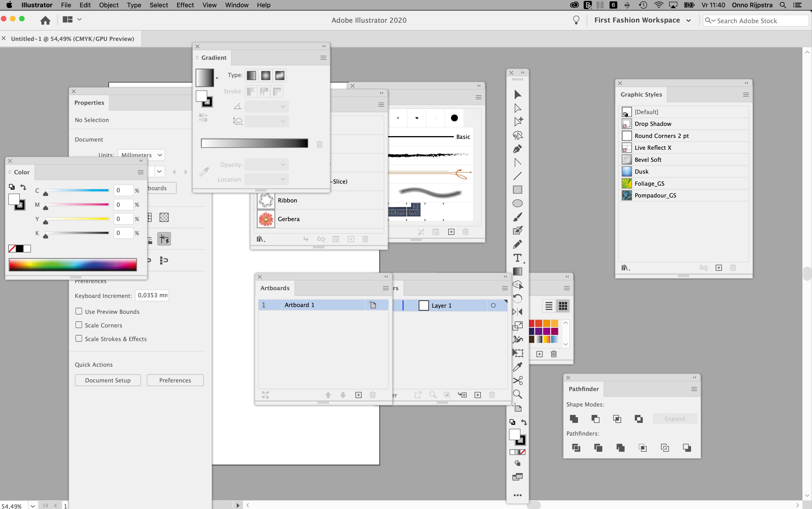812x509 pixels.
Task: Open the Window menu
Action: (237, 5)
